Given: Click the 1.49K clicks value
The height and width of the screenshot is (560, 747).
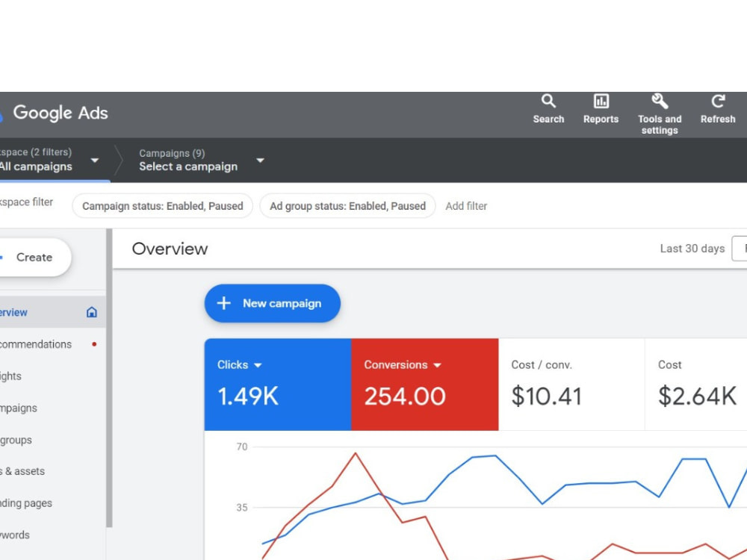Looking at the screenshot, I should click(248, 396).
